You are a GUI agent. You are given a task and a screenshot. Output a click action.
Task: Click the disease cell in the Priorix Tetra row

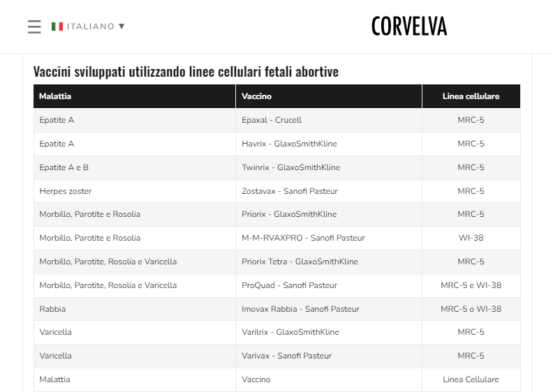(134, 262)
